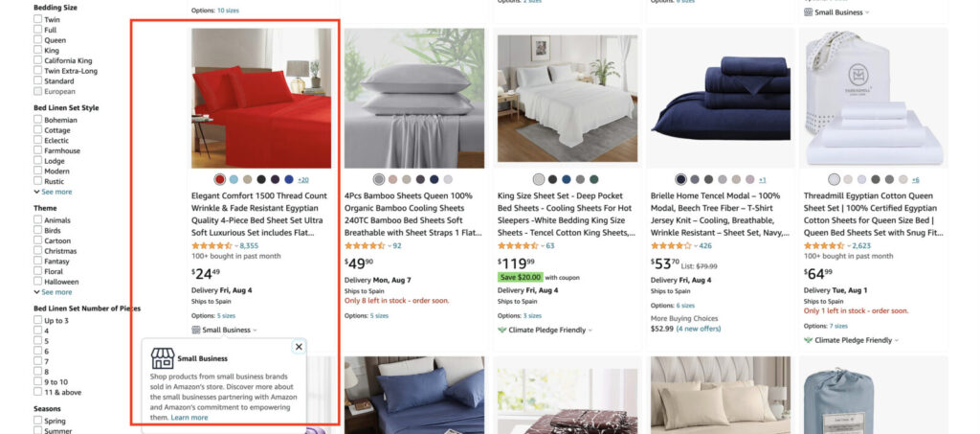The image size is (980, 434).
Task: Open the navy Brielle Home sheet set image
Action: (x=720, y=98)
